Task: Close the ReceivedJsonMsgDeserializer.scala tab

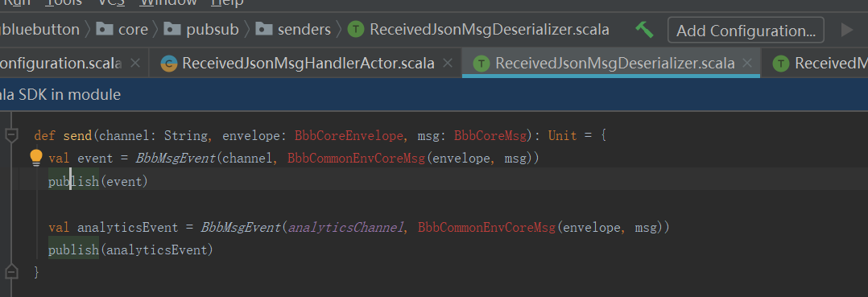Action: coord(747,63)
